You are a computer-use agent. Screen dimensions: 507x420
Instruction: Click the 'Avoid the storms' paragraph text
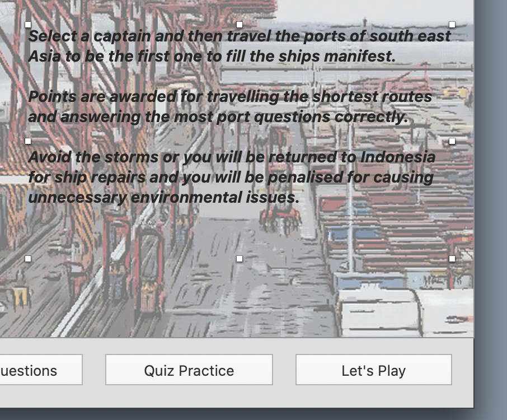[x=232, y=177]
